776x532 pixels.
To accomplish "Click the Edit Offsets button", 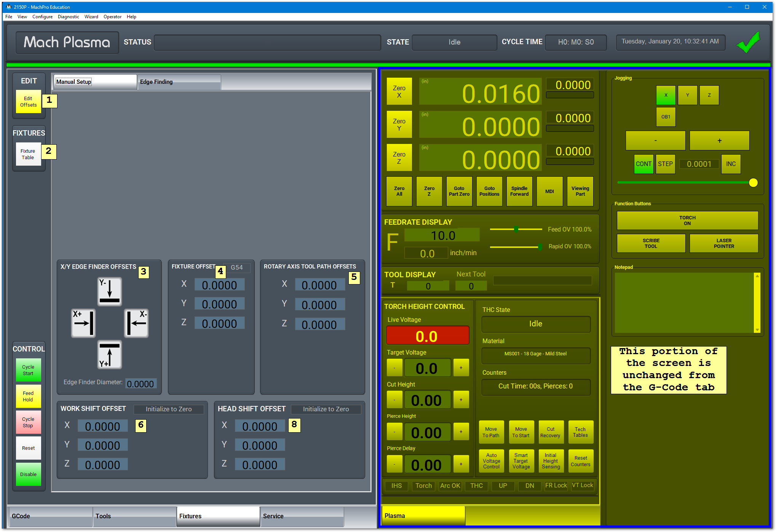I will click(x=29, y=102).
